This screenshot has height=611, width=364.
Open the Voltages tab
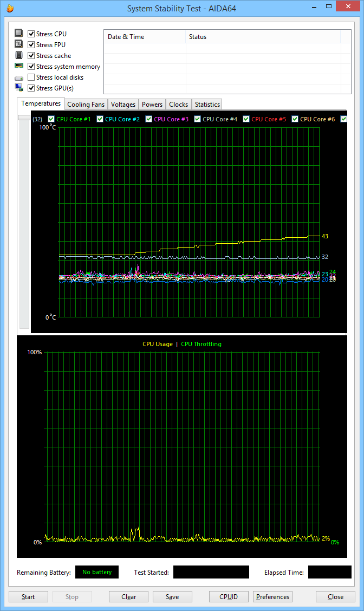(x=123, y=105)
